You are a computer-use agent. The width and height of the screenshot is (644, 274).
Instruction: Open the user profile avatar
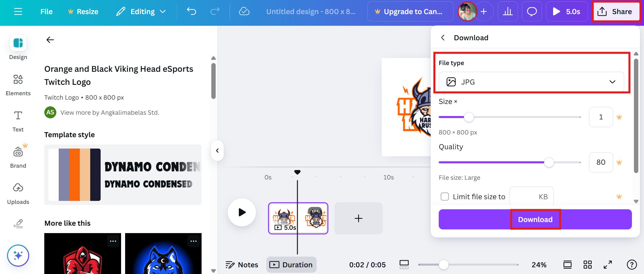[x=468, y=11]
